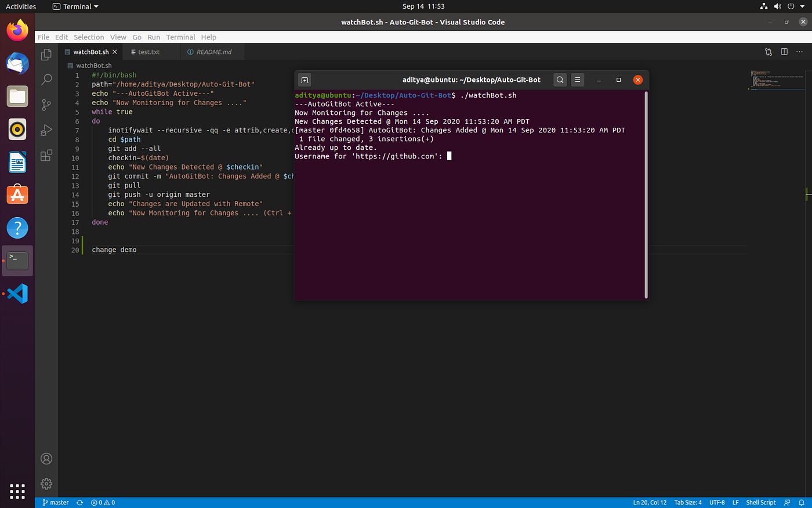
Task: Open the Selection menu
Action: click(x=89, y=37)
